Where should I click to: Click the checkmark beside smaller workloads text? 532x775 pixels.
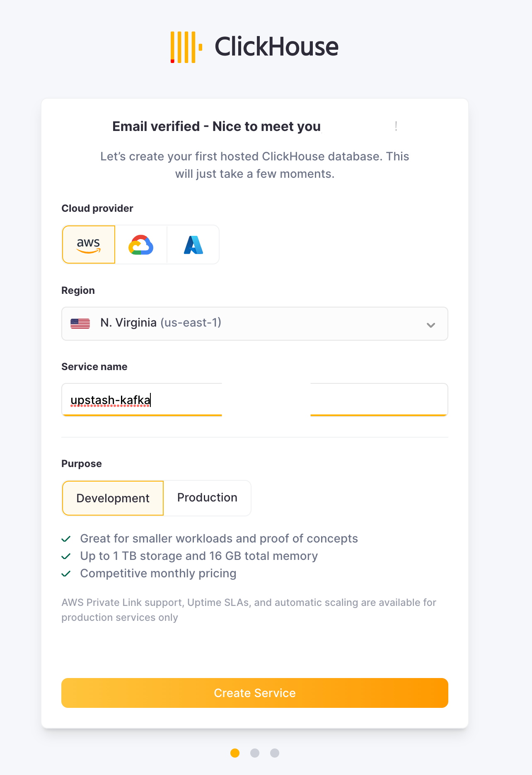pos(66,539)
